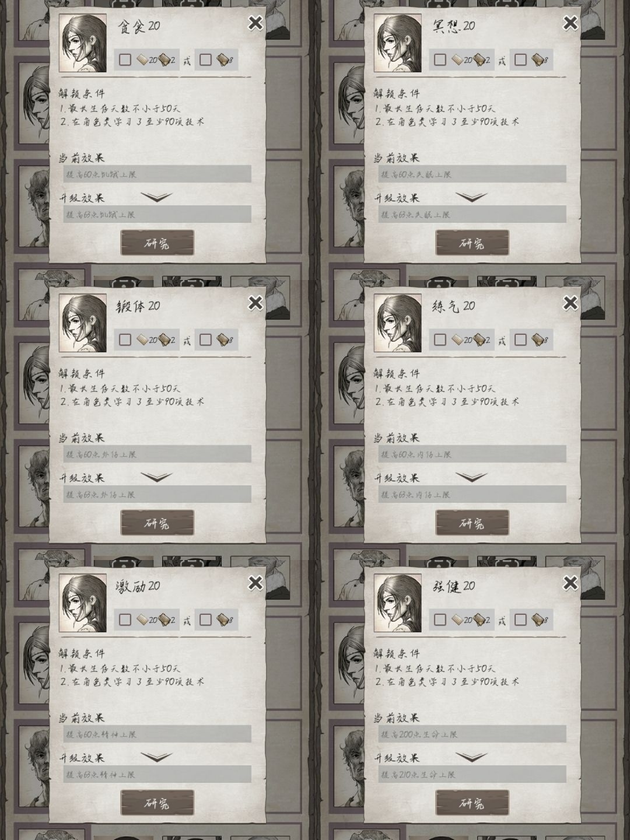Expand the upgrade chevron in 锻体20 panel
Image resolution: width=630 pixels, height=840 pixels.
[156, 477]
